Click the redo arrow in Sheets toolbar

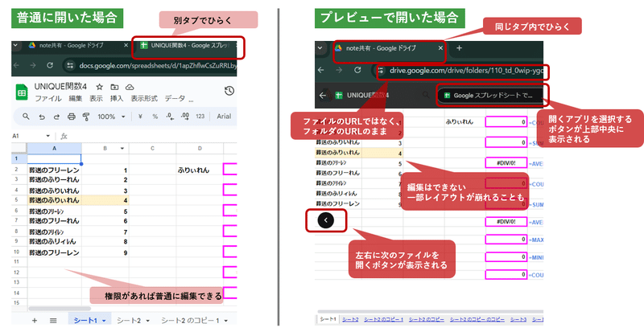point(56,117)
